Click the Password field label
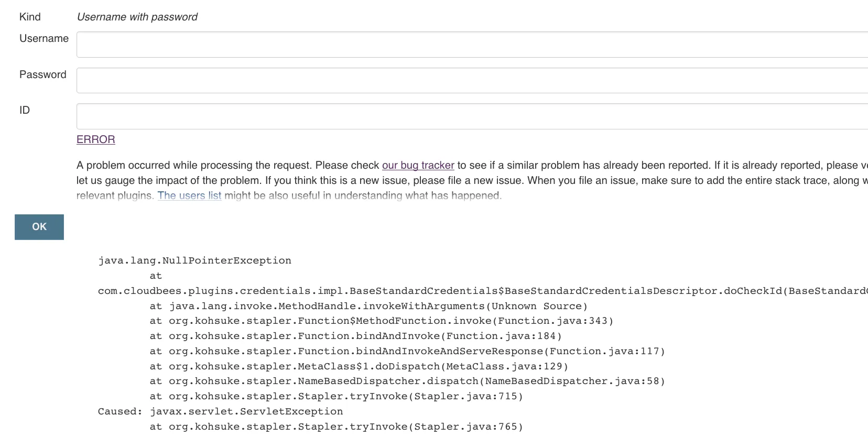This screenshot has width=868, height=437. pyautogui.click(x=43, y=74)
